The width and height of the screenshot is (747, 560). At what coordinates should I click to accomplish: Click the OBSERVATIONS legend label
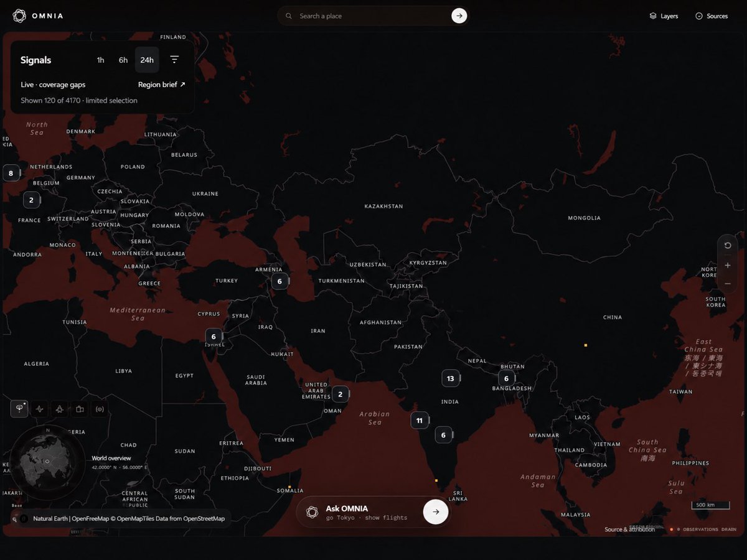[700, 530]
